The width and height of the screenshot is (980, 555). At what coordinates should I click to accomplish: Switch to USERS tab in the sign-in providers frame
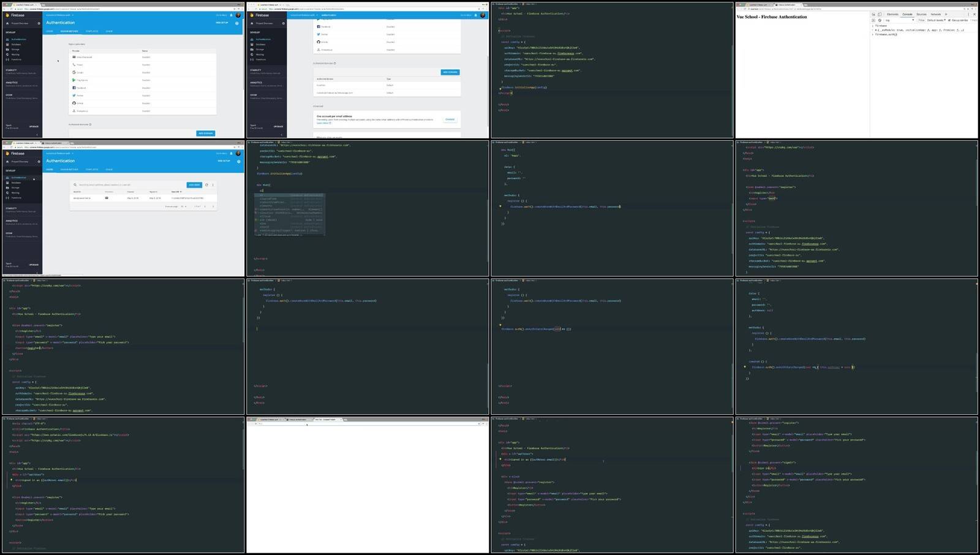49,31
